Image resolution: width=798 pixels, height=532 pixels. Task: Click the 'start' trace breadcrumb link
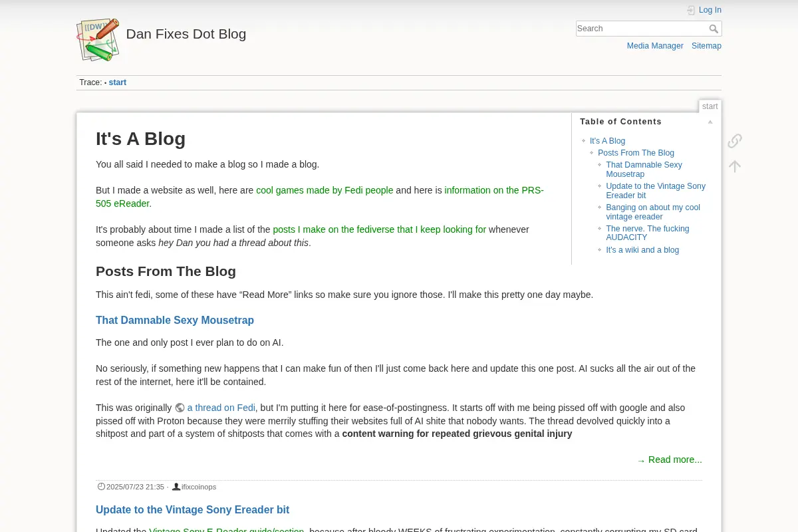[x=118, y=82]
